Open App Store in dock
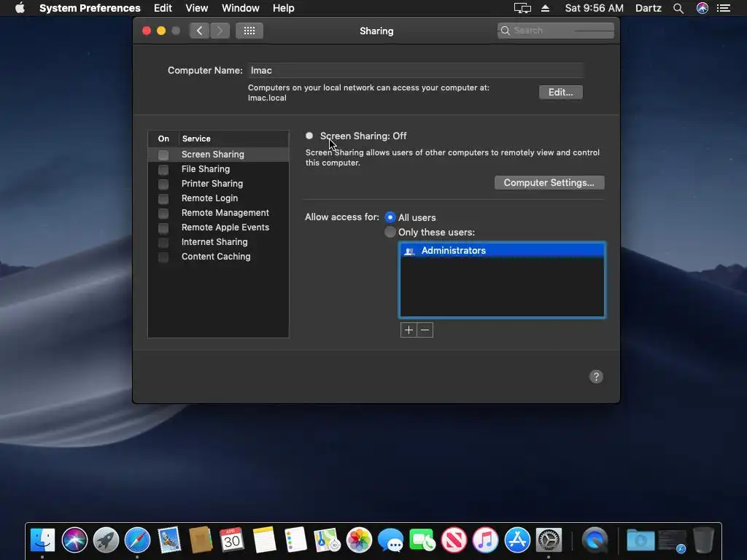This screenshot has height=560, width=747. point(517,540)
